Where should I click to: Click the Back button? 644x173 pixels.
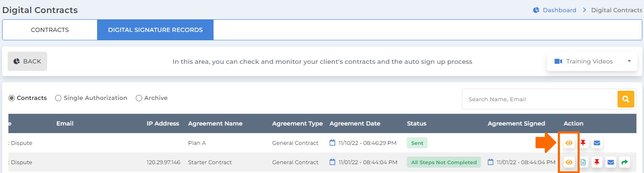(x=27, y=61)
